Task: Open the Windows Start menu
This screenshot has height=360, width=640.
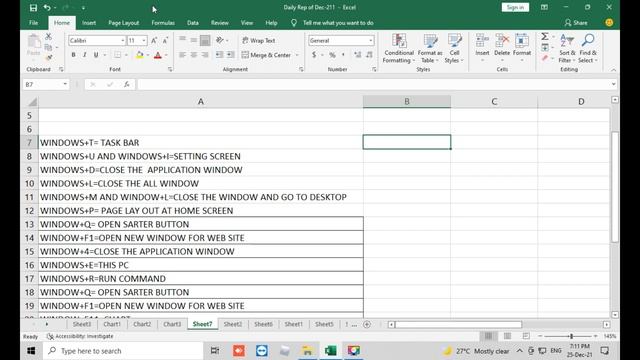Action: [31, 351]
